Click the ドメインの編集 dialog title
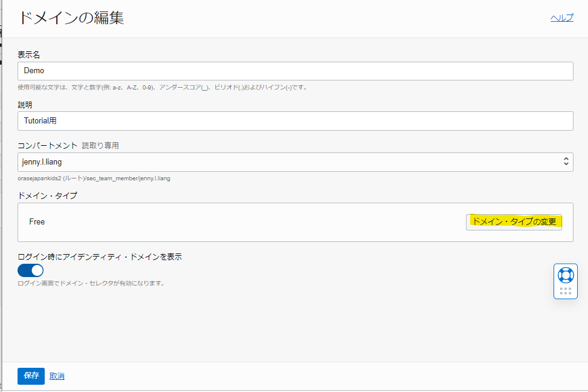Screen dimensions: 588x392 click(x=71, y=18)
